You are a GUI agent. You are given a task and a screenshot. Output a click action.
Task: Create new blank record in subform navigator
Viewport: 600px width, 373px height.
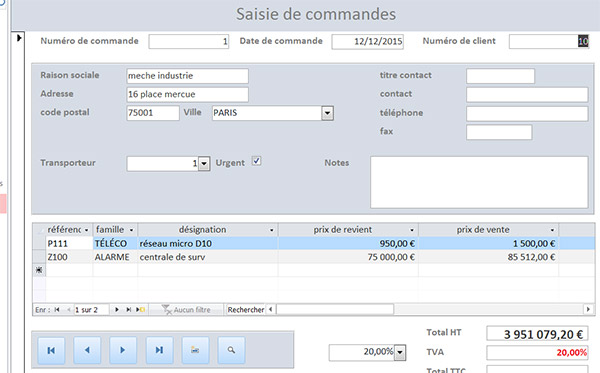coord(140,309)
